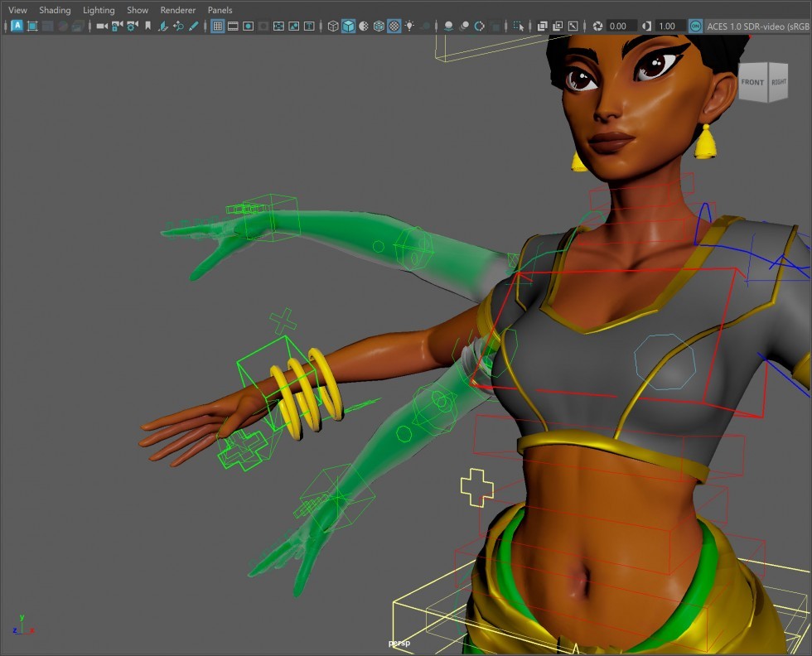Click the Select Camera icon
This screenshot has width=812, height=656.
102,26
